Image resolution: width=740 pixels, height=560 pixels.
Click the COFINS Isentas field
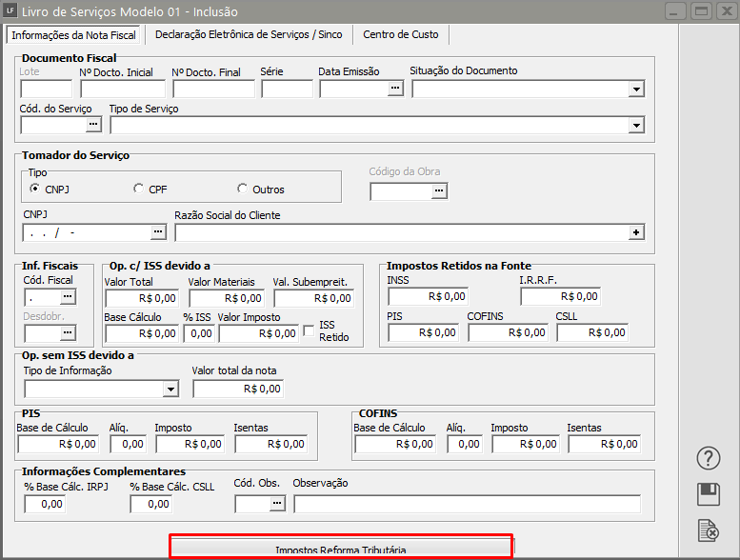605,444
